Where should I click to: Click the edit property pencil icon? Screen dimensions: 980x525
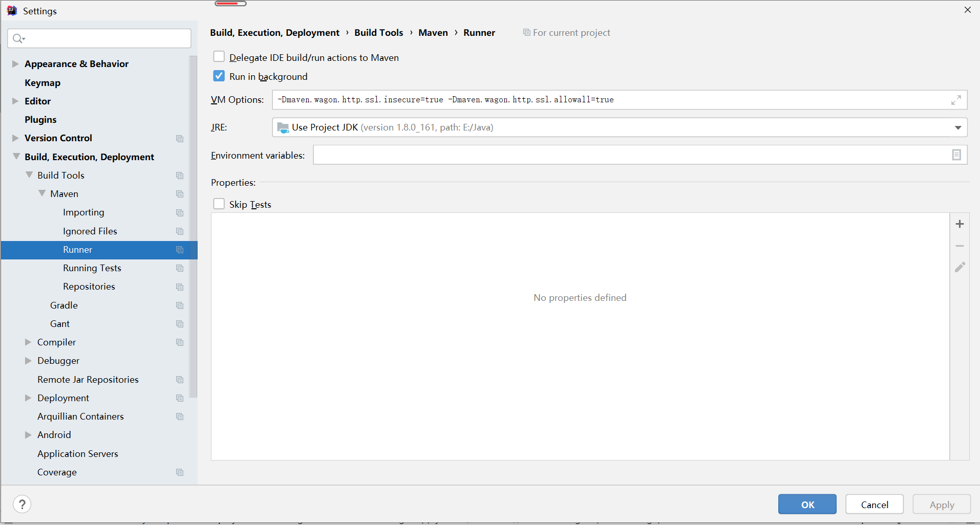click(x=960, y=267)
